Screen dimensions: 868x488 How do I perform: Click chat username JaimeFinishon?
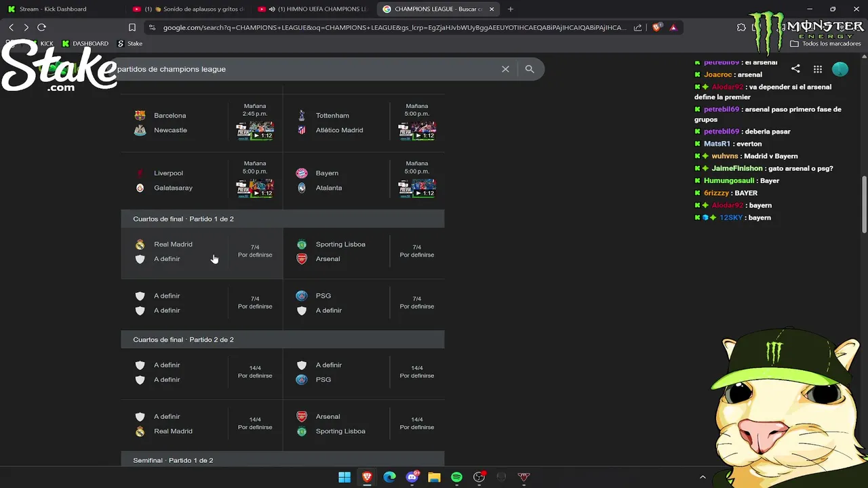[x=736, y=168]
